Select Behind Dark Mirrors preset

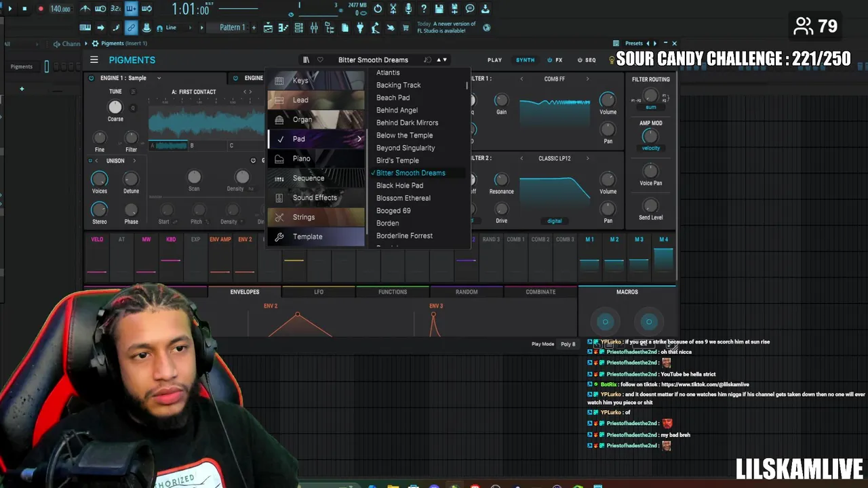tap(407, 123)
